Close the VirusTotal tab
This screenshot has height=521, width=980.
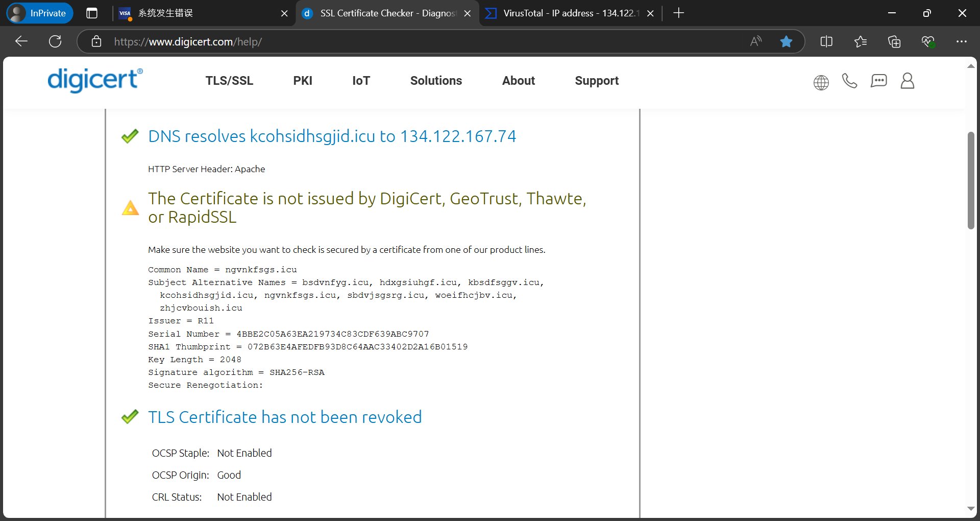click(x=650, y=14)
